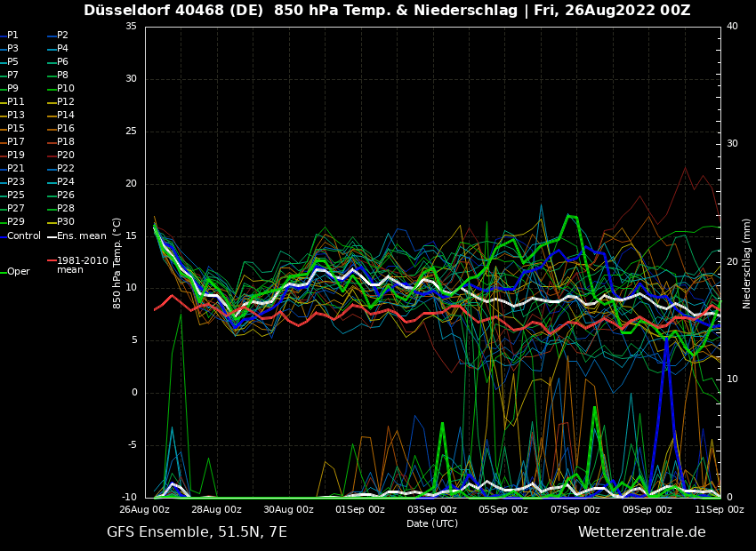Click the Niederschlag (mm) axis label
756x551 pixels.
click(x=747, y=263)
